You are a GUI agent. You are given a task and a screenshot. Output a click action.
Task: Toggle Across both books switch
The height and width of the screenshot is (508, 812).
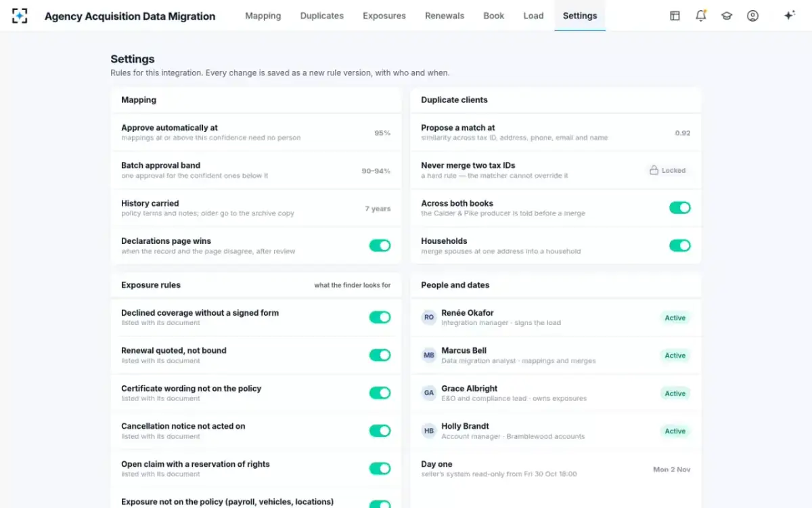(x=680, y=208)
